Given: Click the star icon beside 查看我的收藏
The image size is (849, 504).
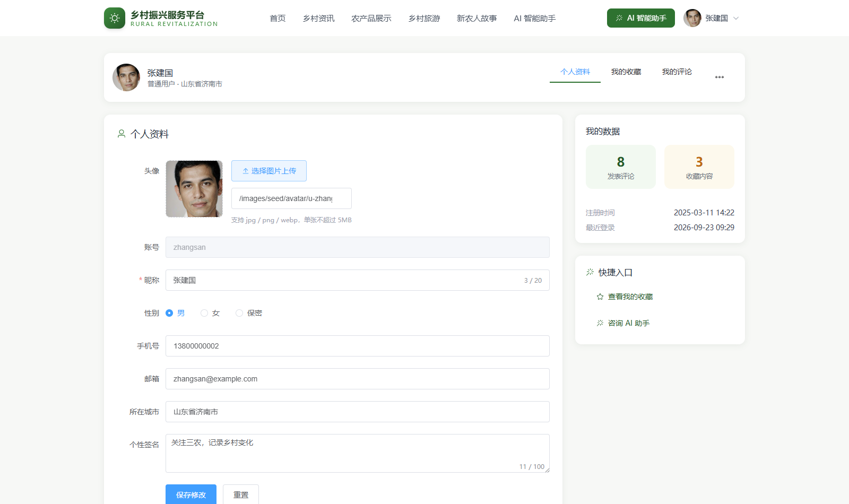Looking at the screenshot, I should [600, 297].
